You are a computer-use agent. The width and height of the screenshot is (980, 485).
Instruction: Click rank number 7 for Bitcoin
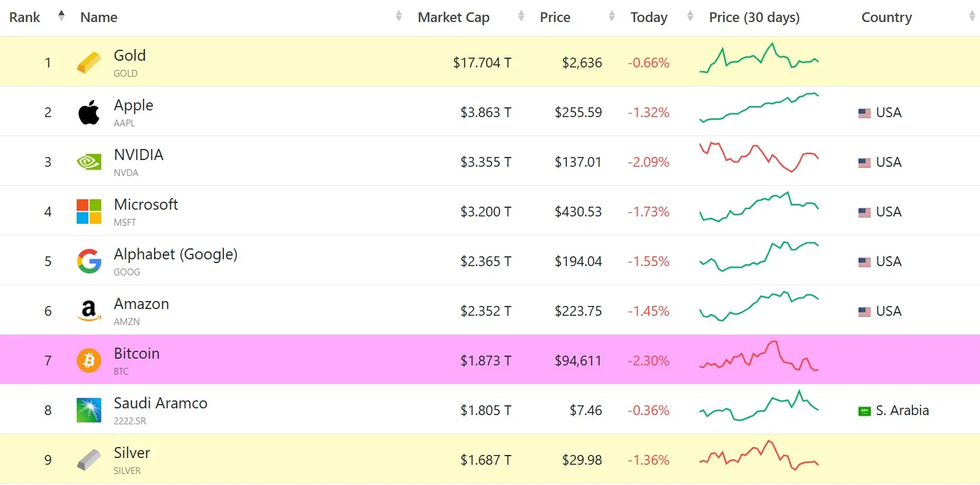coord(48,361)
